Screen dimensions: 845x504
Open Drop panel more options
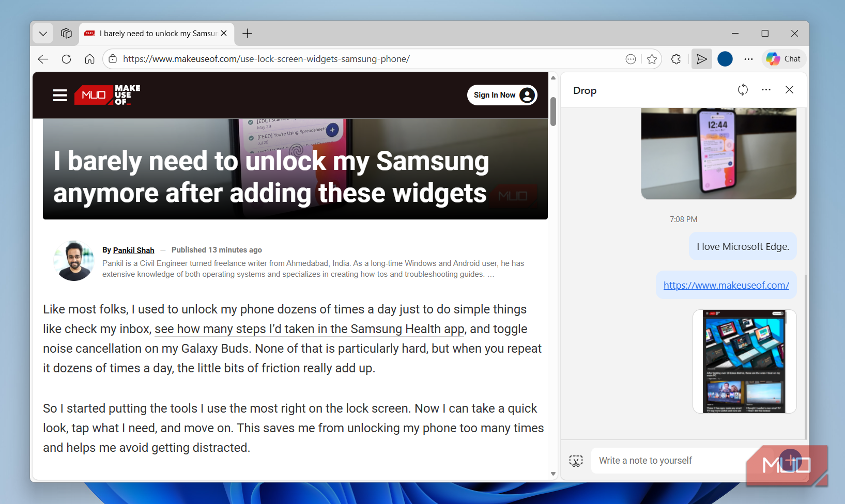click(x=766, y=90)
